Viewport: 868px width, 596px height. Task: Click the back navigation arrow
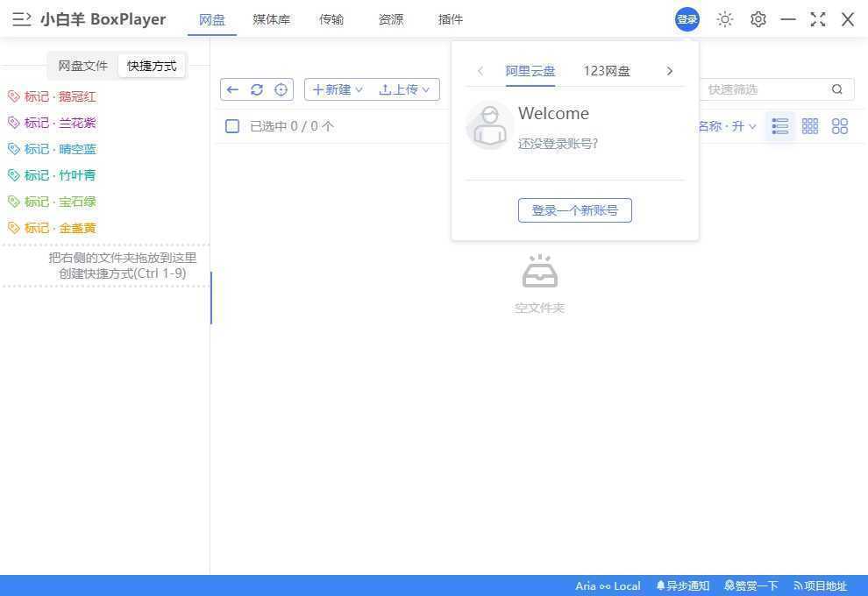[x=232, y=89]
